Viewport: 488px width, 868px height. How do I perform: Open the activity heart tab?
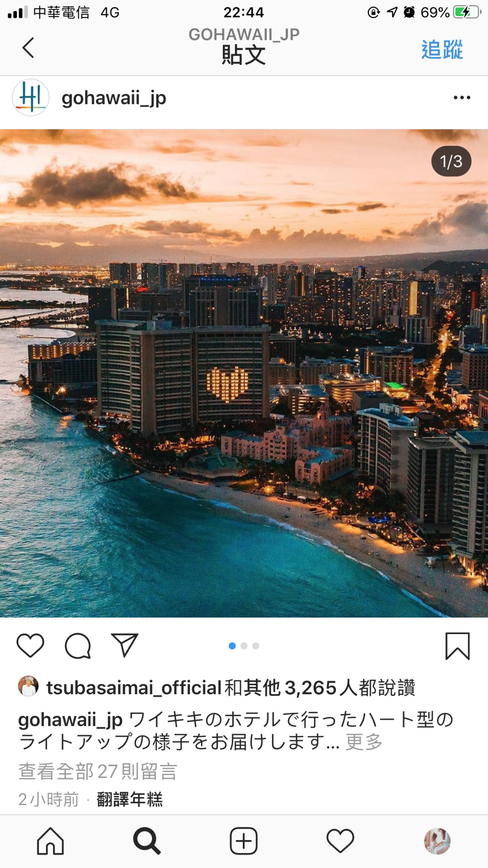pos(340,841)
